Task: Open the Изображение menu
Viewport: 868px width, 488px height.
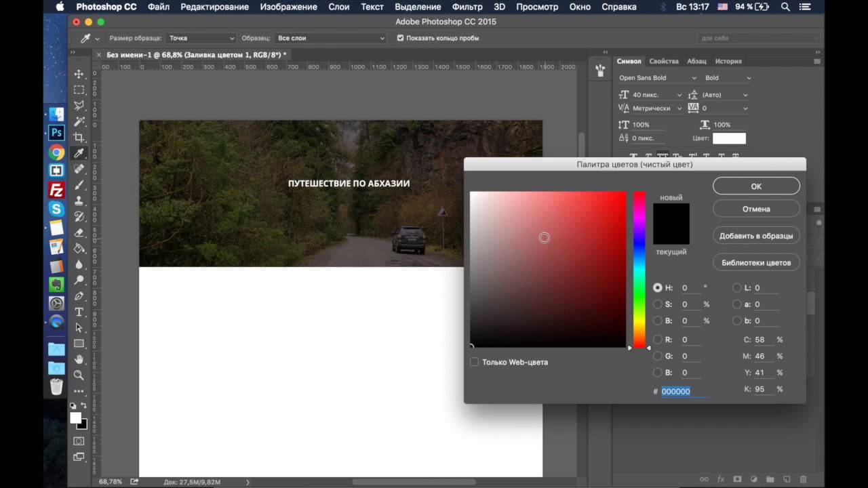Action: coord(287,7)
